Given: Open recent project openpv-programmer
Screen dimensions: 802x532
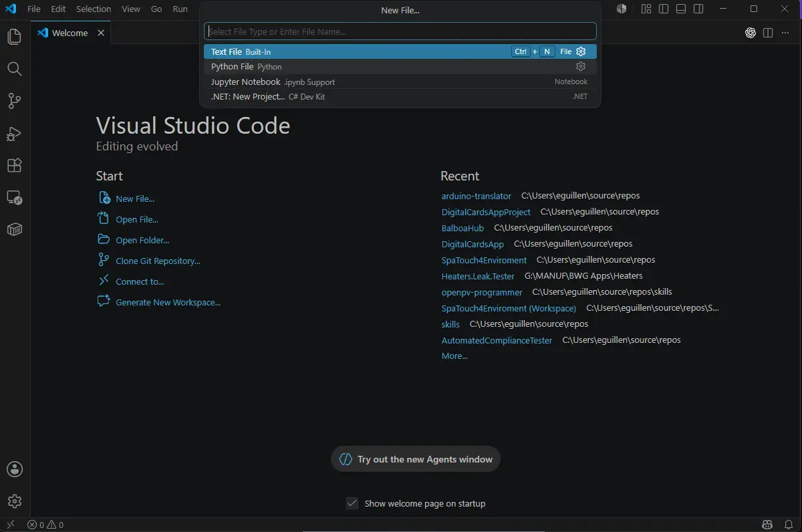Looking at the screenshot, I should click(482, 292).
